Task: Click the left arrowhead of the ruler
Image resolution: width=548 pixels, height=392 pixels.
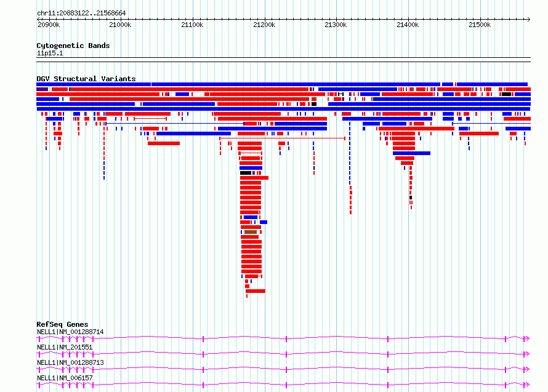Action: [x=38, y=19]
